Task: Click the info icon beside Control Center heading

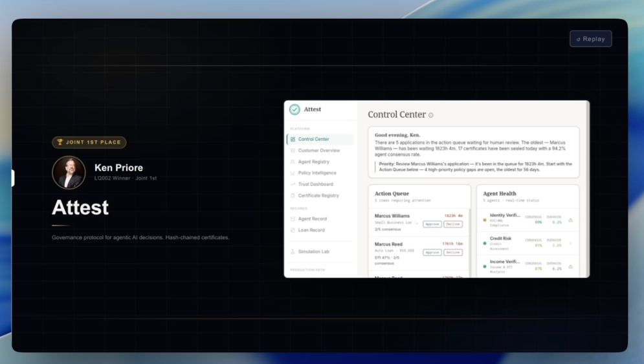Action: [431, 115]
